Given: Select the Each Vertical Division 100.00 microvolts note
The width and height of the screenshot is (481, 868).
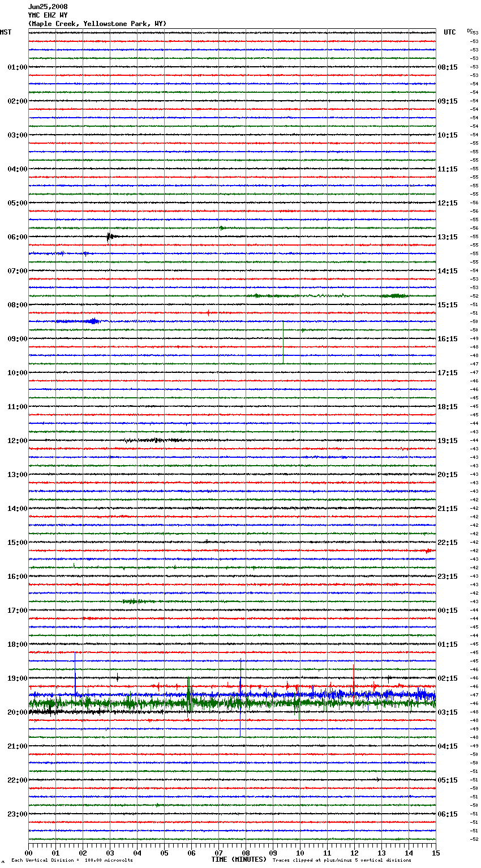Looking at the screenshot, I should [x=72, y=861].
